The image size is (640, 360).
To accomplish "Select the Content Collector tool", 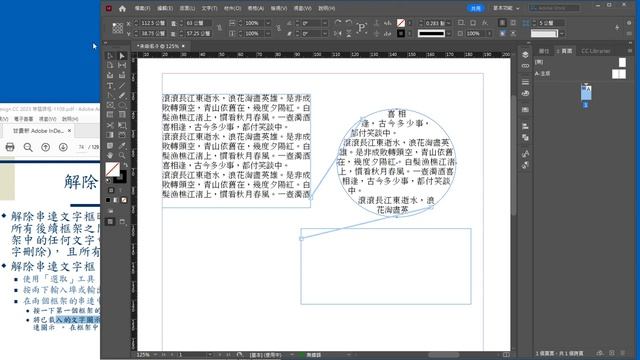I will coord(110,76).
